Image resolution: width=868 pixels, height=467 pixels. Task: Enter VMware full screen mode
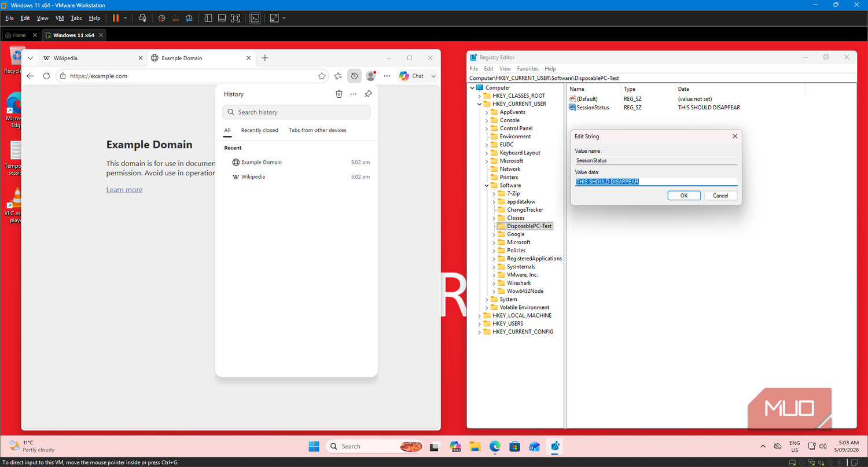pyautogui.click(x=236, y=18)
